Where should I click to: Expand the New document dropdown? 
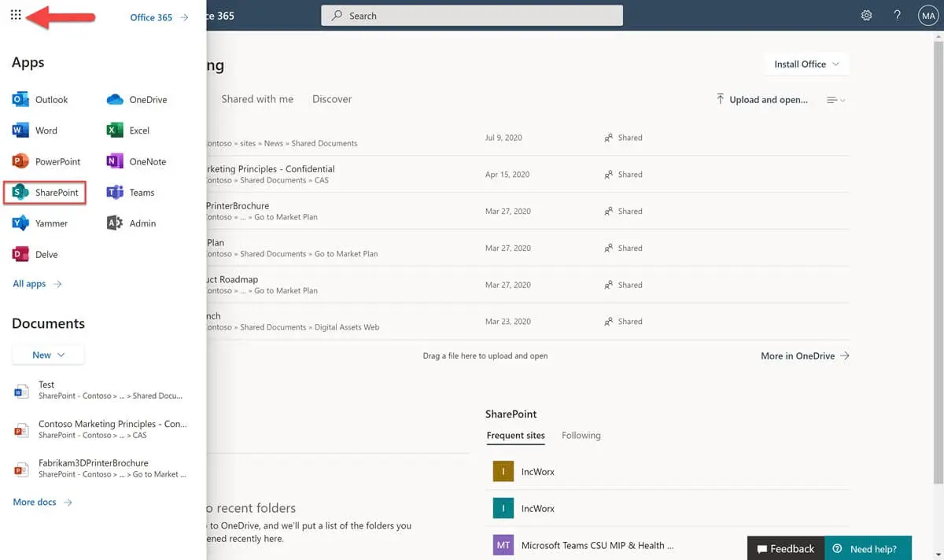(x=48, y=355)
